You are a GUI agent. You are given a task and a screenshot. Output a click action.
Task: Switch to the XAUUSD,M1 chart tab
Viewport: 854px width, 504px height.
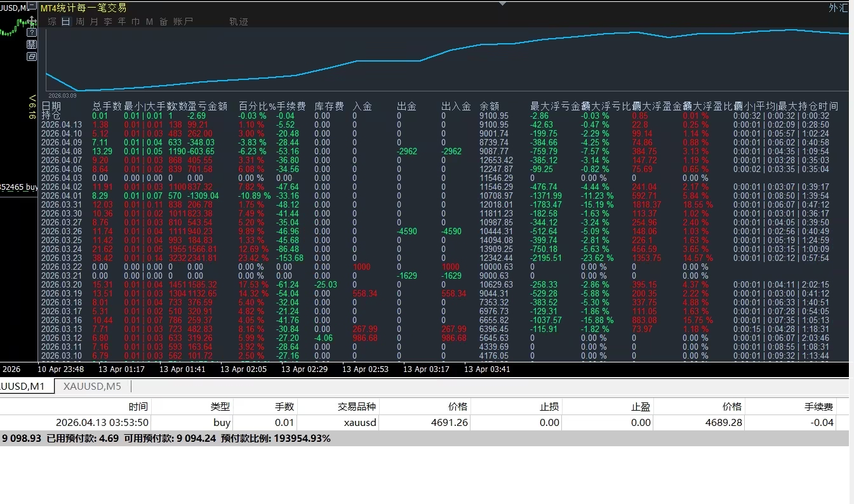tap(23, 386)
